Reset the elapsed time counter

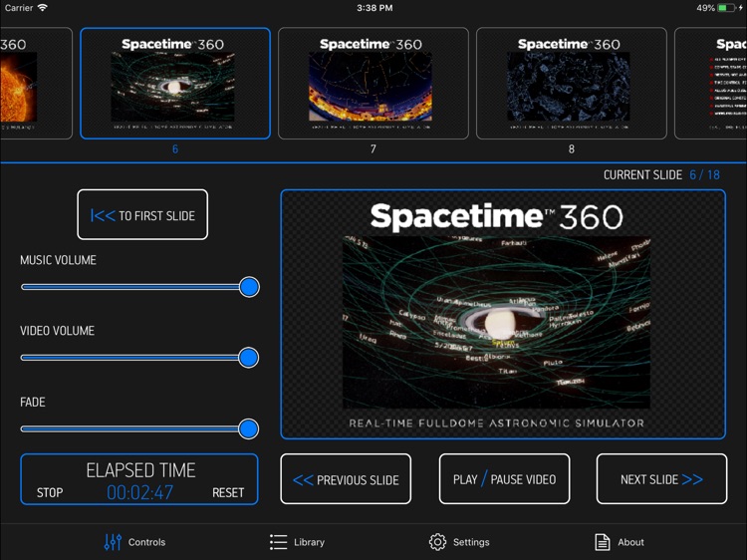228,492
